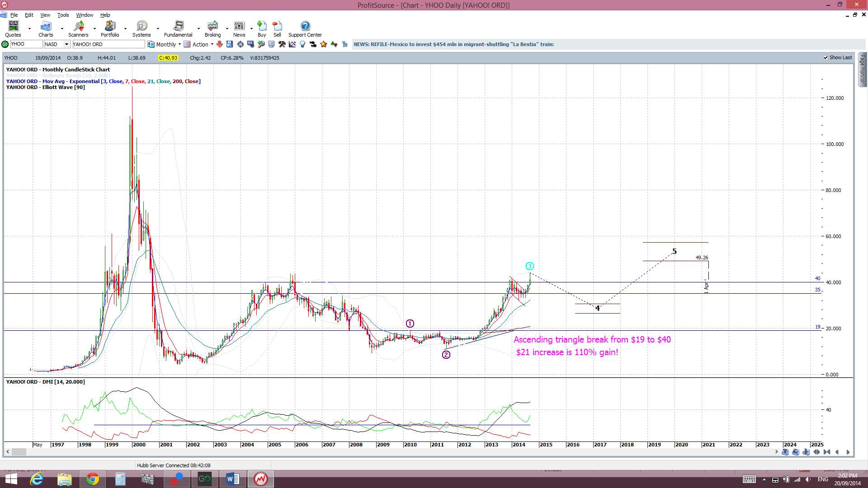Click the line chart indicators icon
Image resolution: width=868 pixels, height=488 pixels.
coord(292,44)
